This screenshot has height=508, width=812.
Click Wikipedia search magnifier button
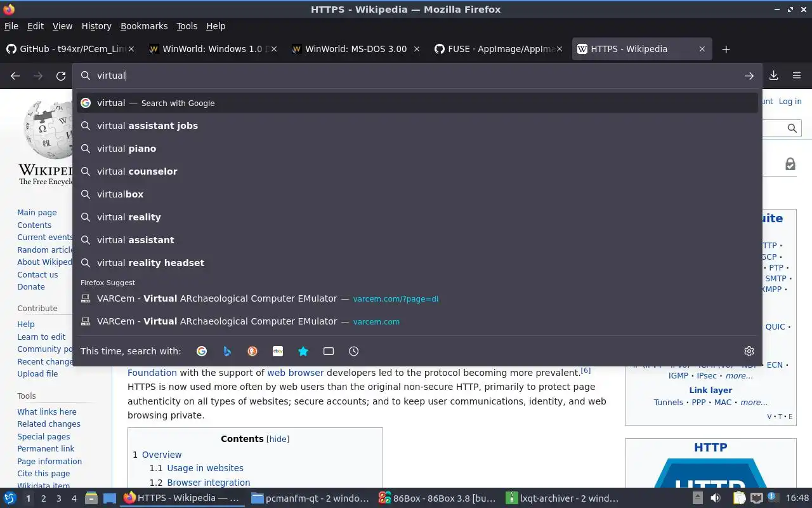click(792, 128)
